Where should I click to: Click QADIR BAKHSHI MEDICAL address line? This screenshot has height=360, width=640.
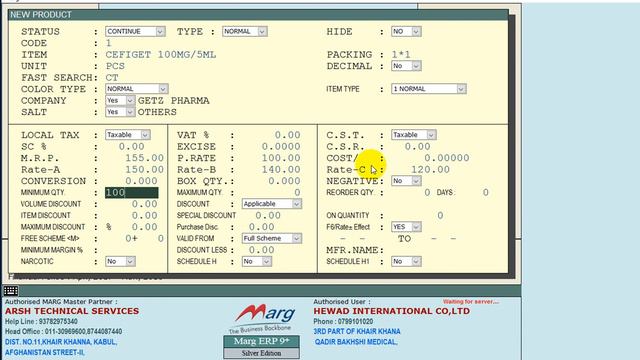pos(356,342)
